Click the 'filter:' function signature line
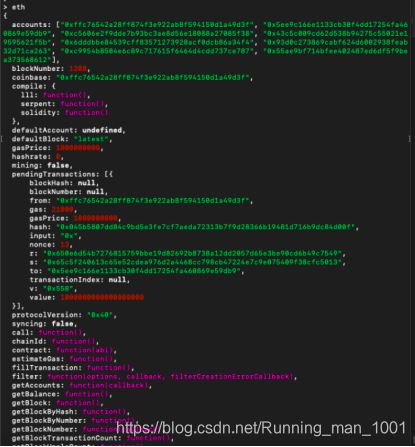Screen dimensions: 415x447 [x=154, y=376]
